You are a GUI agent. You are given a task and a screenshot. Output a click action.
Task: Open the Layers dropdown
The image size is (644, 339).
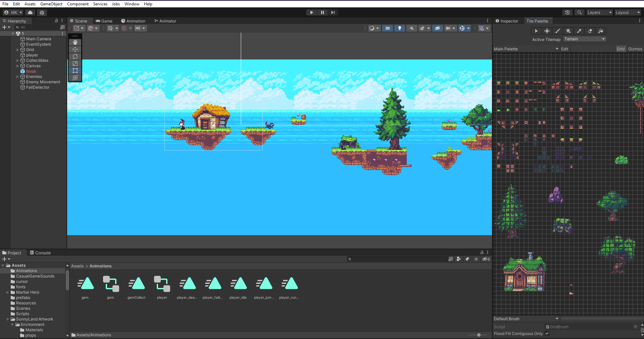599,12
